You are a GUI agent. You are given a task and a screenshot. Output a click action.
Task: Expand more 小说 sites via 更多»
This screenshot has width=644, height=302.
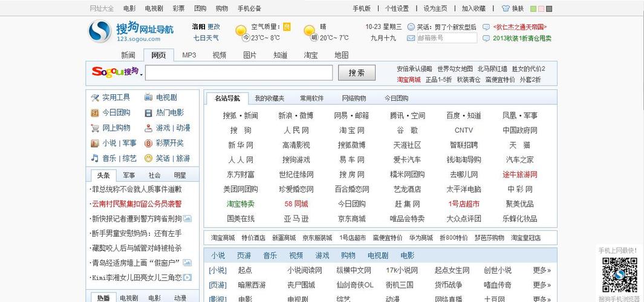click(541, 270)
